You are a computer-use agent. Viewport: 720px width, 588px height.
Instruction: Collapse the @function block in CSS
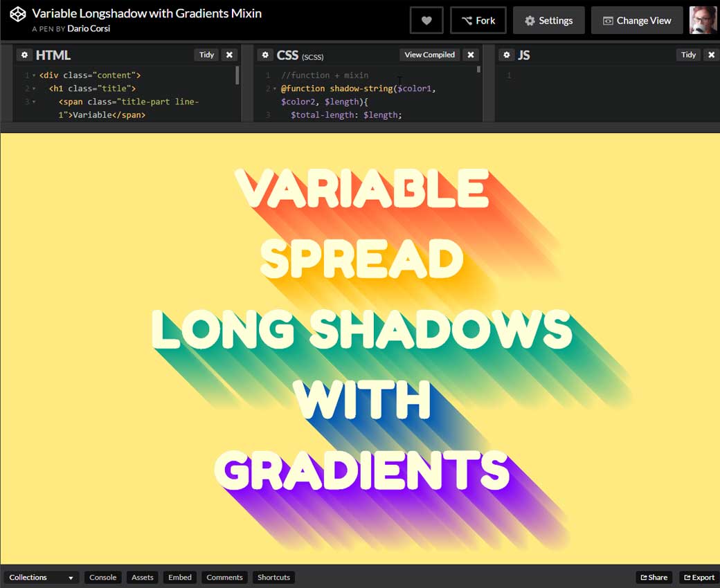[275, 89]
